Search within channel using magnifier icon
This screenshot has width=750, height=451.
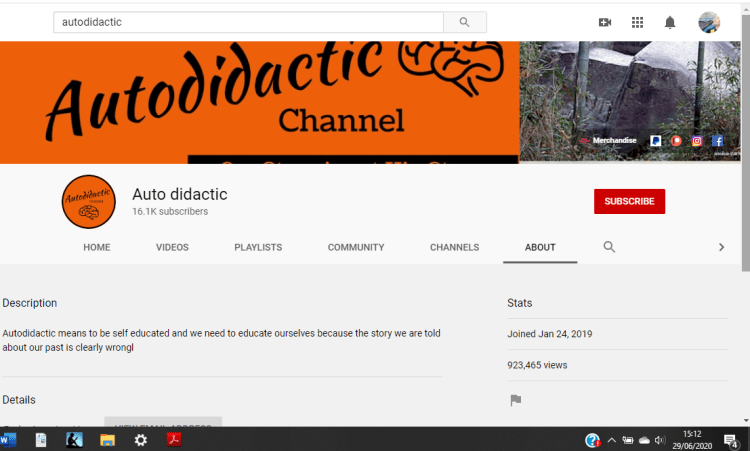(x=609, y=247)
